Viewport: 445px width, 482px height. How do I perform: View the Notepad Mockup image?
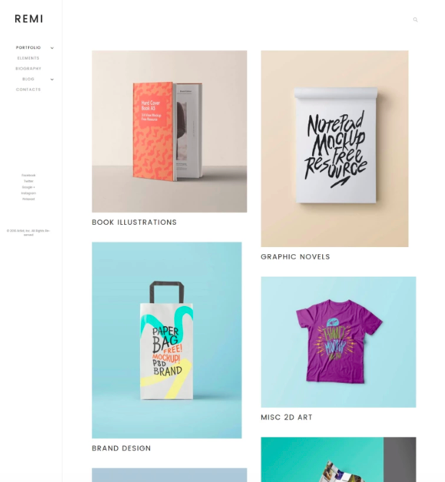coord(334,149)
